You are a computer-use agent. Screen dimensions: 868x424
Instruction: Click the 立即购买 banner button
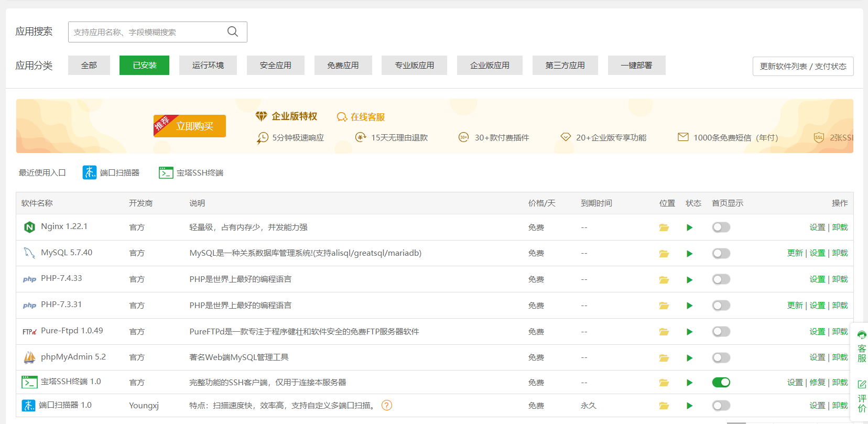click(x=190, y=126)
